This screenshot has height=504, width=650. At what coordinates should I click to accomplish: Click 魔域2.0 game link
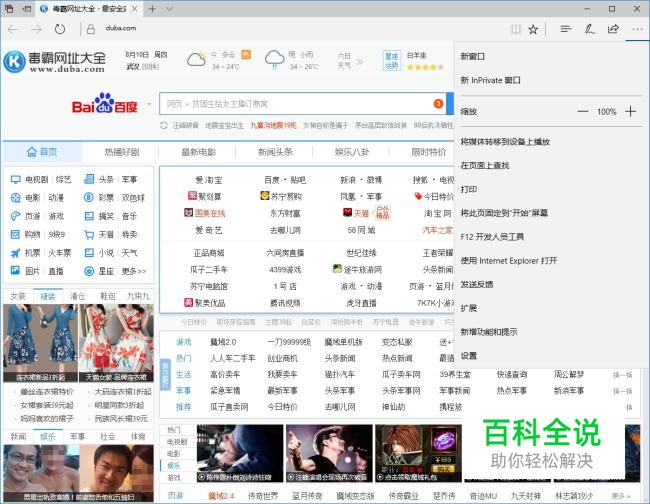223,342
